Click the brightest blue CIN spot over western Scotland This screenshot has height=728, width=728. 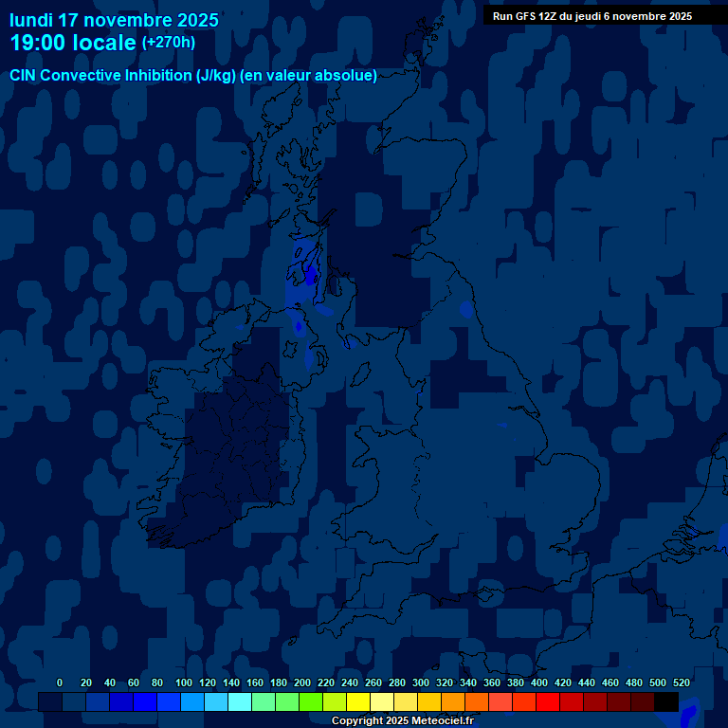[309, 276]
